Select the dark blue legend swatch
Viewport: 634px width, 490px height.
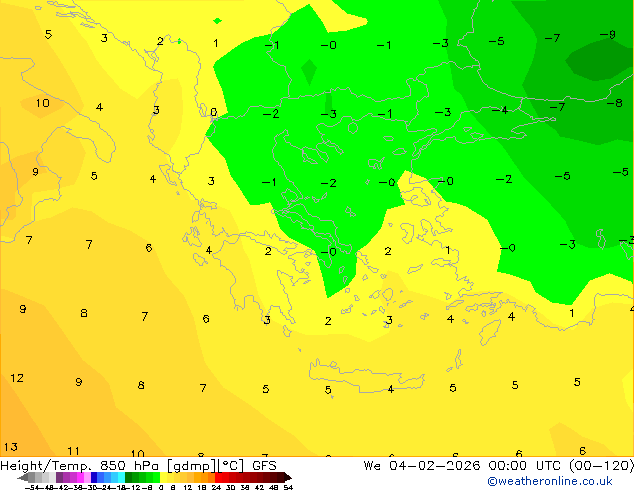(94, 477)
